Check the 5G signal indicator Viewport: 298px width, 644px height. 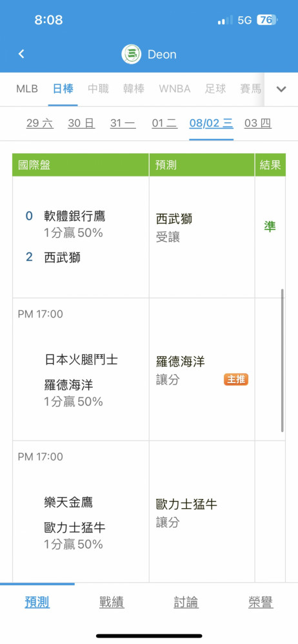[x=244, y=20]
